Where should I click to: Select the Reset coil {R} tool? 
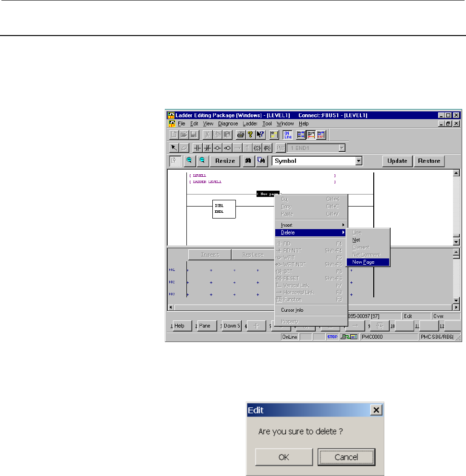(x=267, y=148)
